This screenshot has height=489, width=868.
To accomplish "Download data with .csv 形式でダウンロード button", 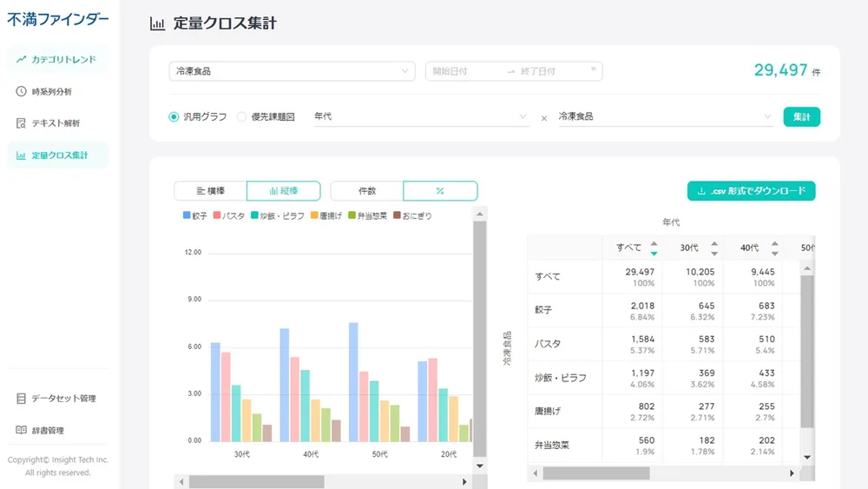I will [x=751, y=190].
